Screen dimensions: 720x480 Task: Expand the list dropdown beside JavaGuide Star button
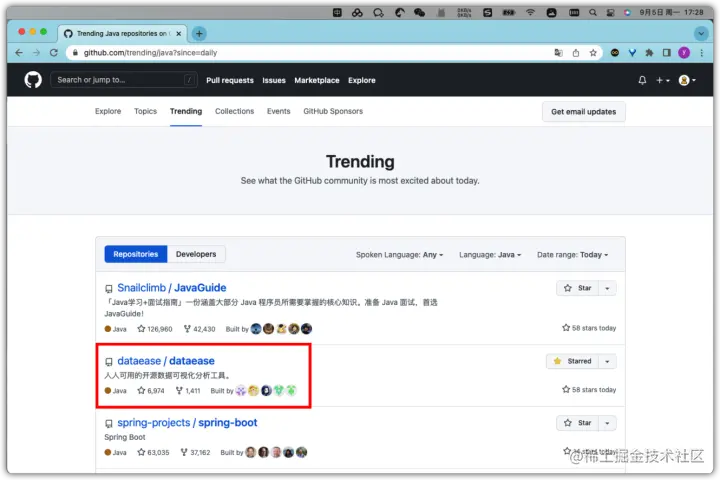click(x=607, y=288)
